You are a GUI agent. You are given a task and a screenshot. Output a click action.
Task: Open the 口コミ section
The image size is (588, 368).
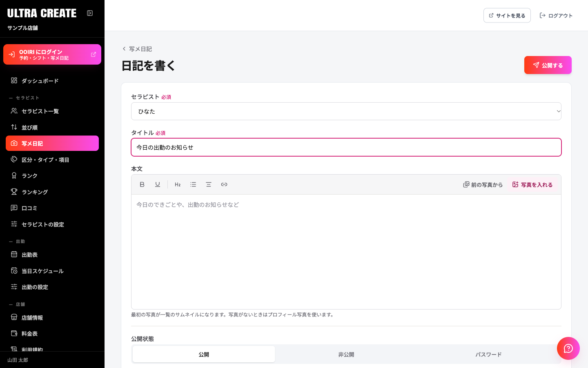[x=52, y=208]
